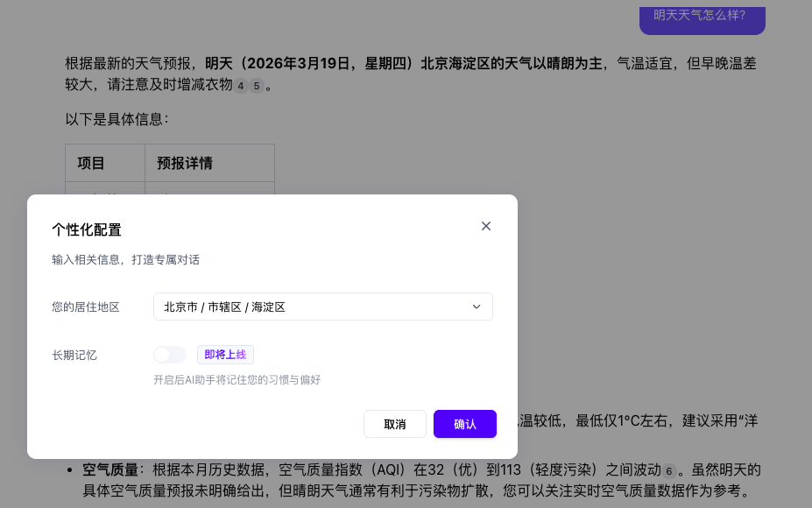Open citation badge 4 in the forecast summary

(x=241, y=86)
